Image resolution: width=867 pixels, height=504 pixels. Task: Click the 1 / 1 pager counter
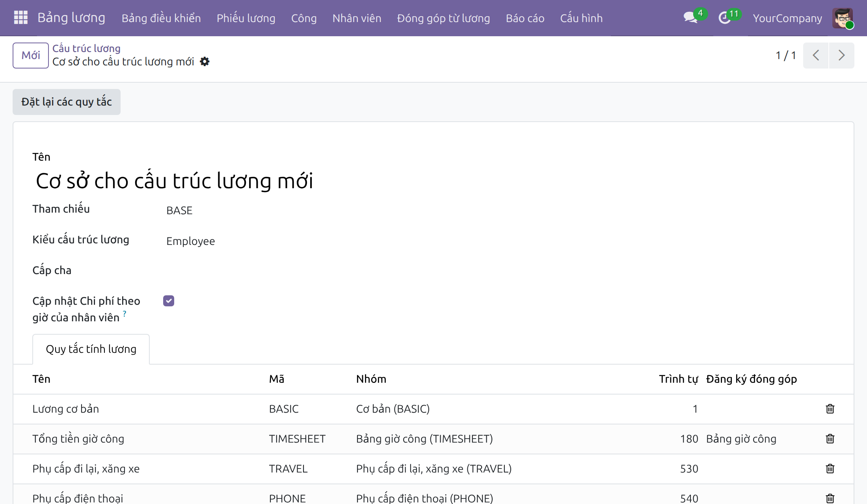coord(785,55)
